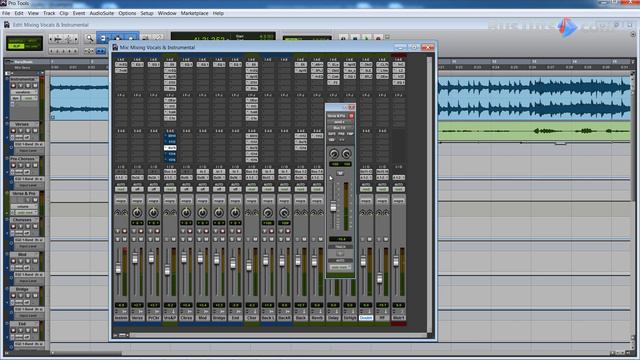Open the Options menu
This screenshot has height=360, width=640.
tap(127, 13)
